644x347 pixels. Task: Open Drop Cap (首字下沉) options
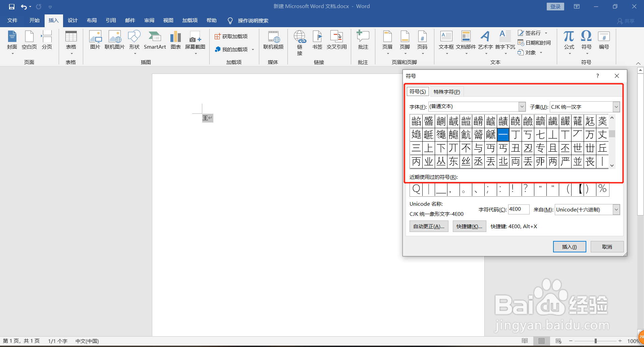505,42
